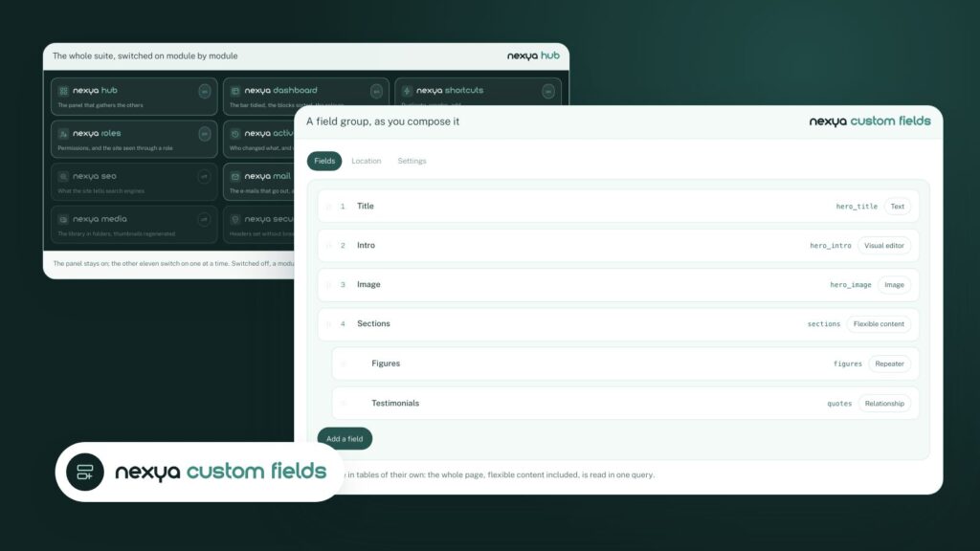Click the sections field key
The height and width of the screenshot is (551, 980).
(824, 324)
